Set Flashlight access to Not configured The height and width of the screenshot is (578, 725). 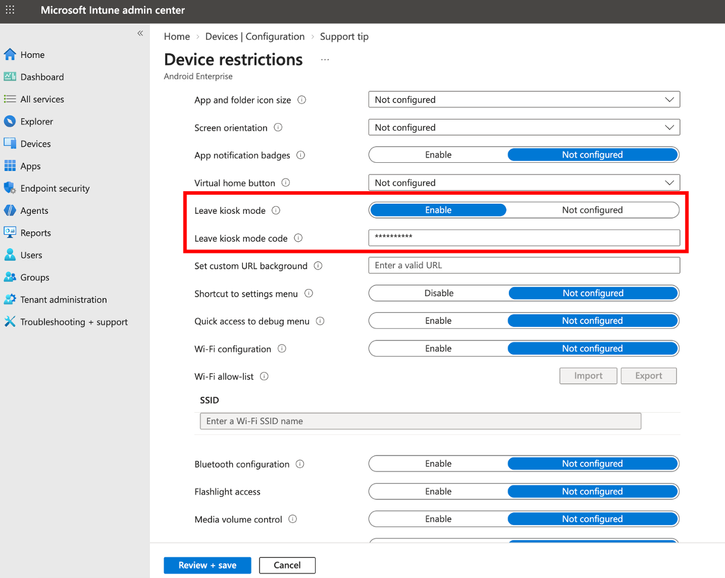[592, 492]
